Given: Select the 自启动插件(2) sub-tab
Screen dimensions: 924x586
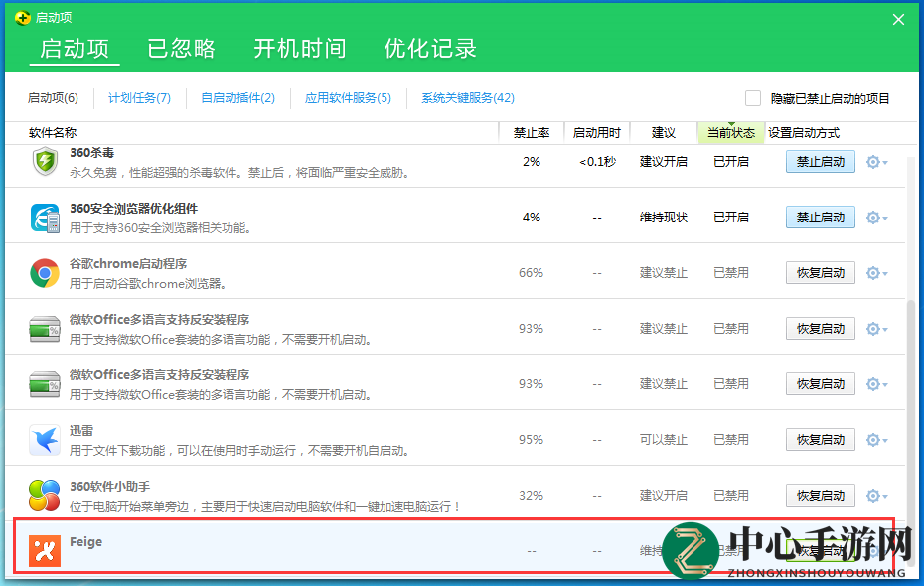Looking at the screenshot, I should coord(238,97).
